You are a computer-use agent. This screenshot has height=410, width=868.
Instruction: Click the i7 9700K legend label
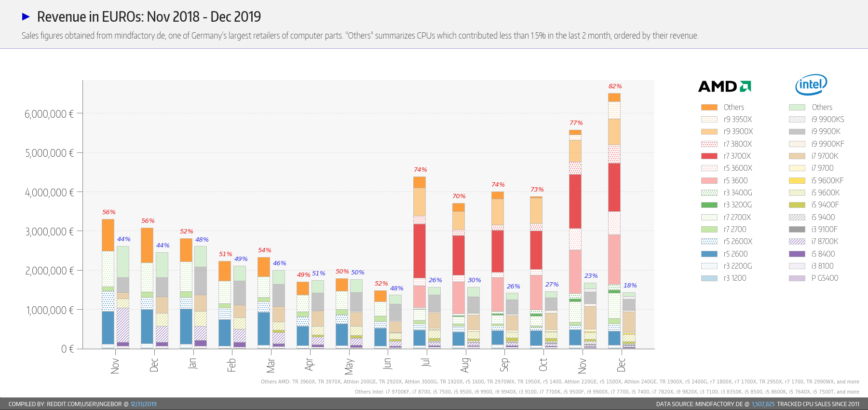coord(825,156)
